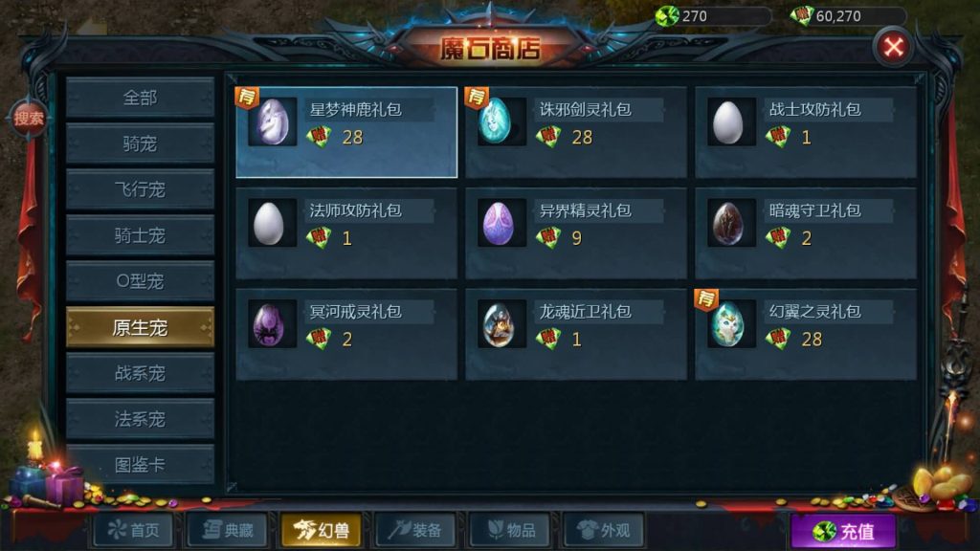Viewport: 980px width, 551px height.
Task: Open the 图鉴卡 category
Action: (x=140, y=465)
